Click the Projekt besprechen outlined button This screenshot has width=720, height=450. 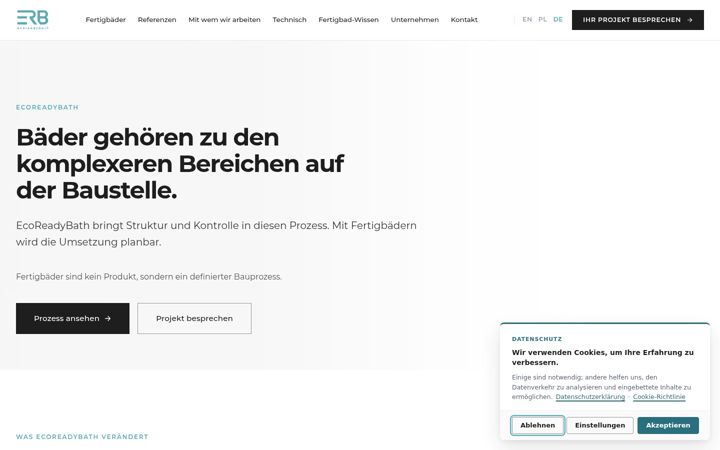click(194, 318)
